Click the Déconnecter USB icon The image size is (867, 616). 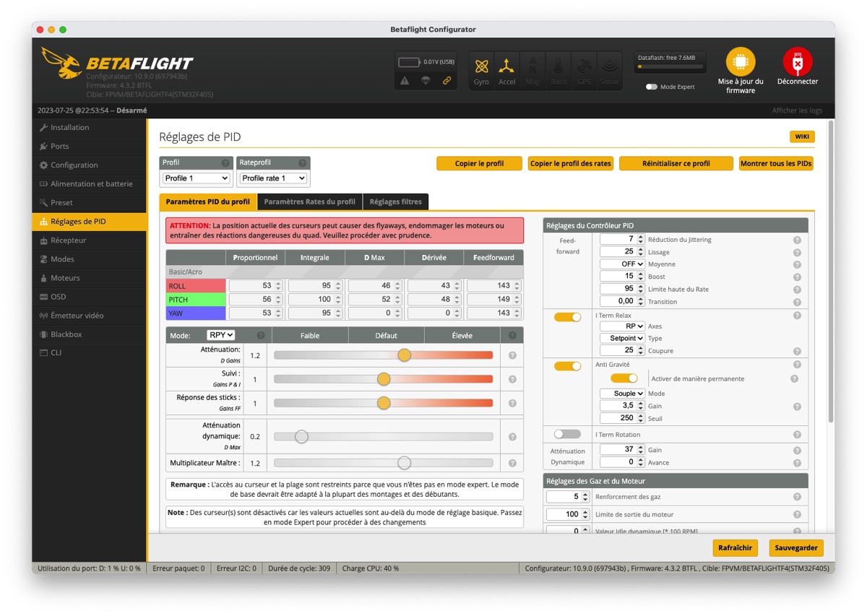tap(798, 62)
